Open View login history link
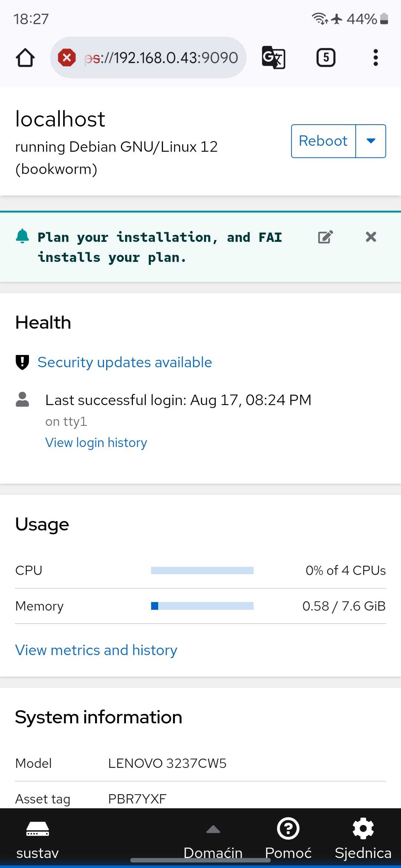The image size is (401, 868). point(96,443)
